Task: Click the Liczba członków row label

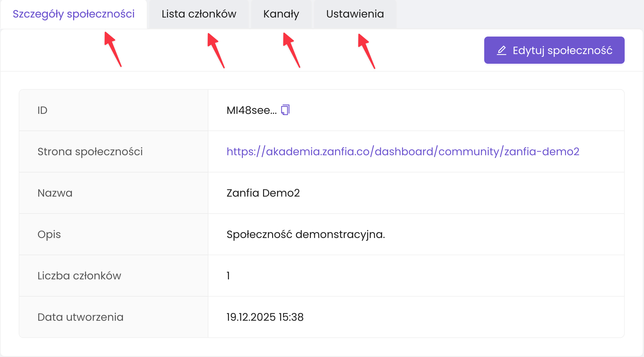Action: (x=79, y=275)
